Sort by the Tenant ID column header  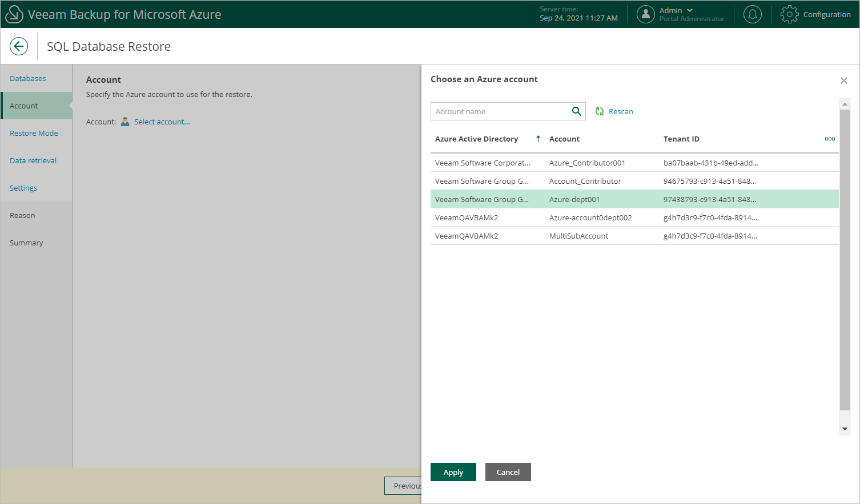[681, 139]
